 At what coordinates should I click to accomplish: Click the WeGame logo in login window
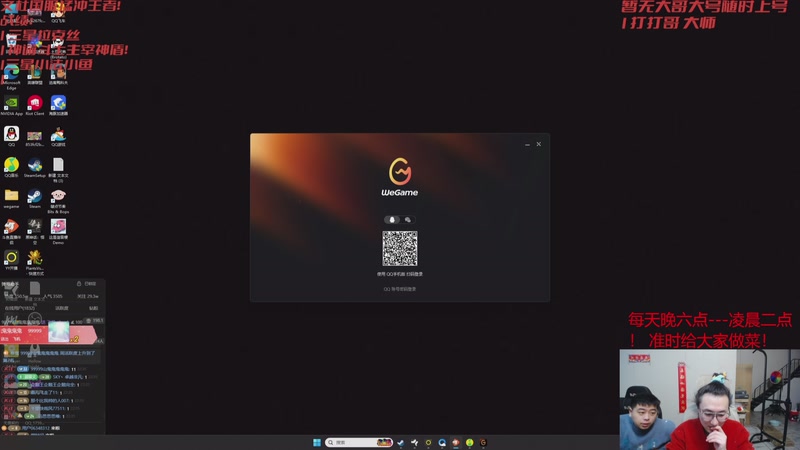[400, 177]
